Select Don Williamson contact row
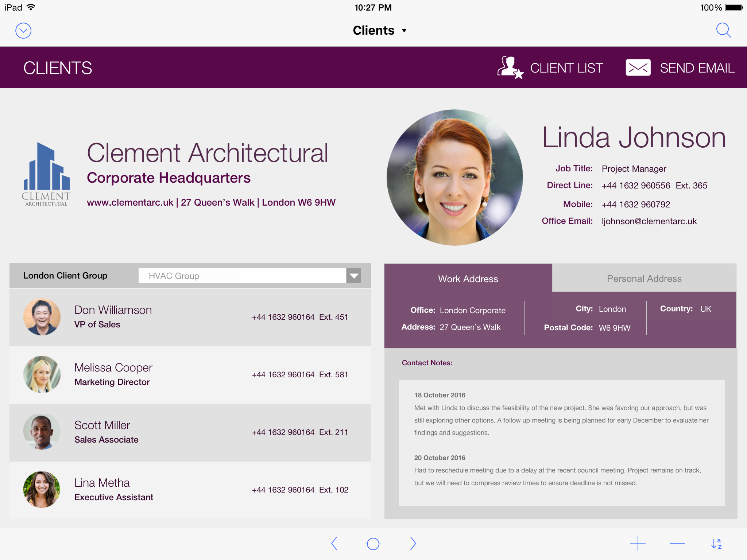Viewport: 747px width, 560px height. point(190,317)
